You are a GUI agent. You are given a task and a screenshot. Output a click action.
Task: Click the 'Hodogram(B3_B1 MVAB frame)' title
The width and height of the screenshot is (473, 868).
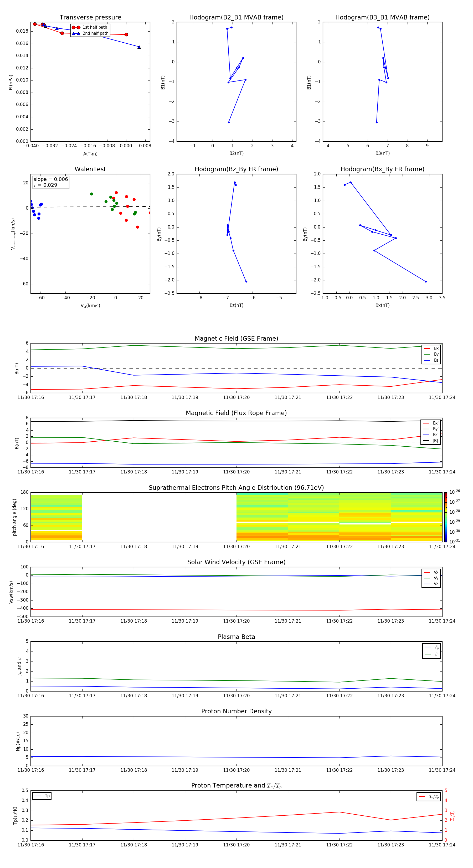(382, 18)
